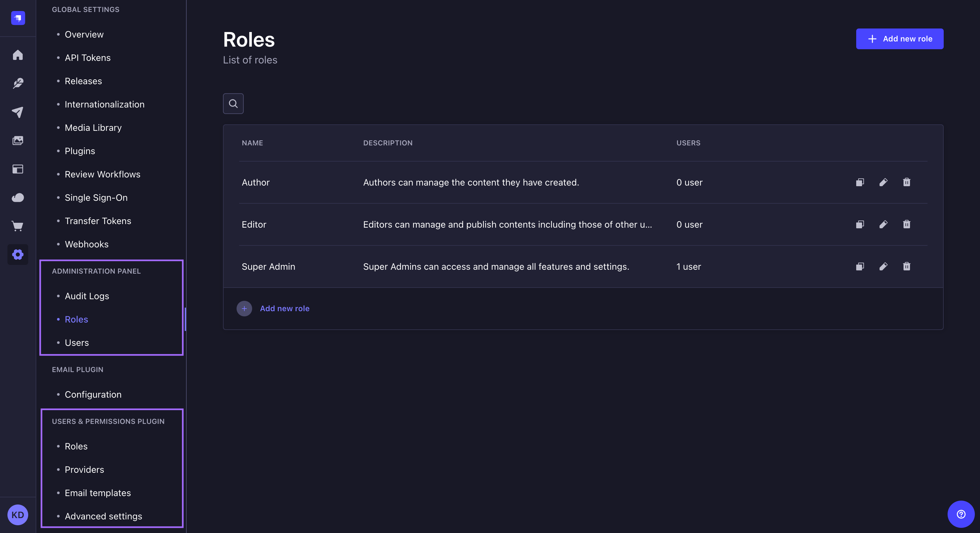Click the copy icon for Super Admin role
980x533 pixels.
(859, 266)
